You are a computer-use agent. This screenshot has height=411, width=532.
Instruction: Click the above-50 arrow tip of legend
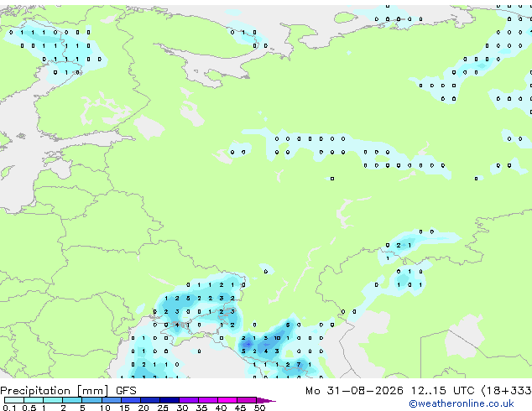coord(266,400)
